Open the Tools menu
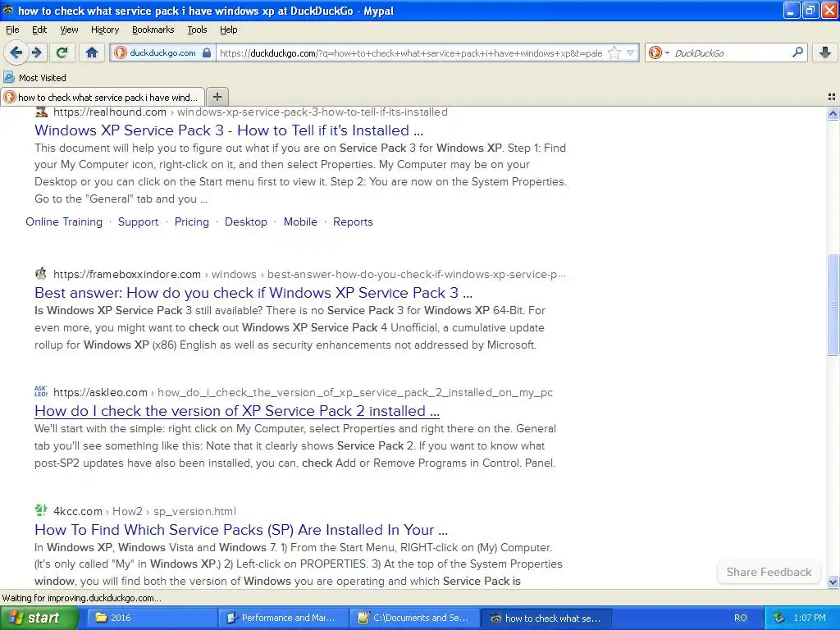Image resolution: width=840 pixels, height=630 pixels. click(x=197, y=30)
